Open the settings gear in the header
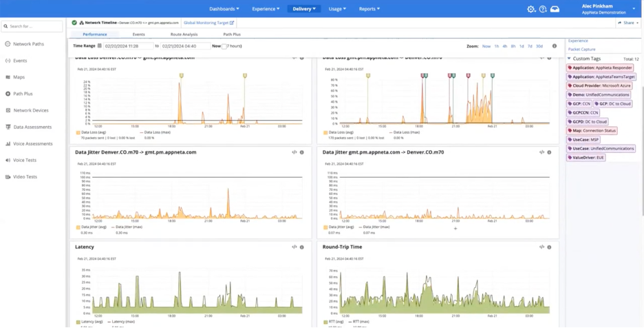Screen dimensions: 644x328 pos(531,9)
